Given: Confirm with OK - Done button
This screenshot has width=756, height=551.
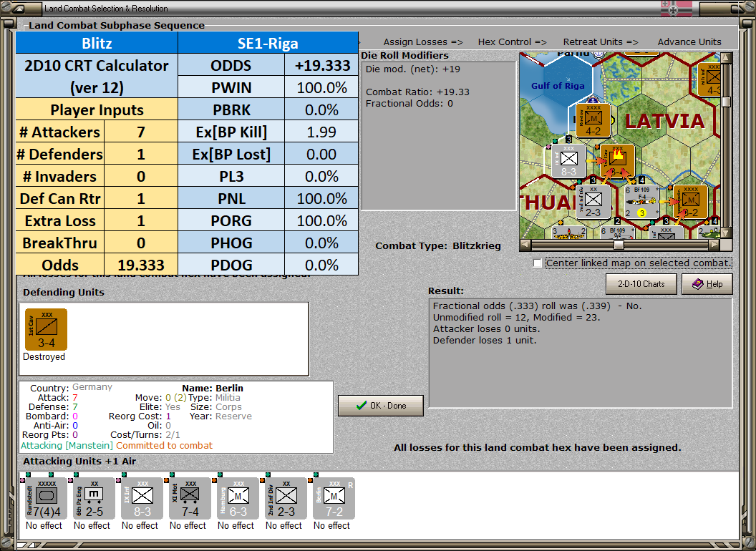Looking at the screenshot, I should [x=381, y=406].
